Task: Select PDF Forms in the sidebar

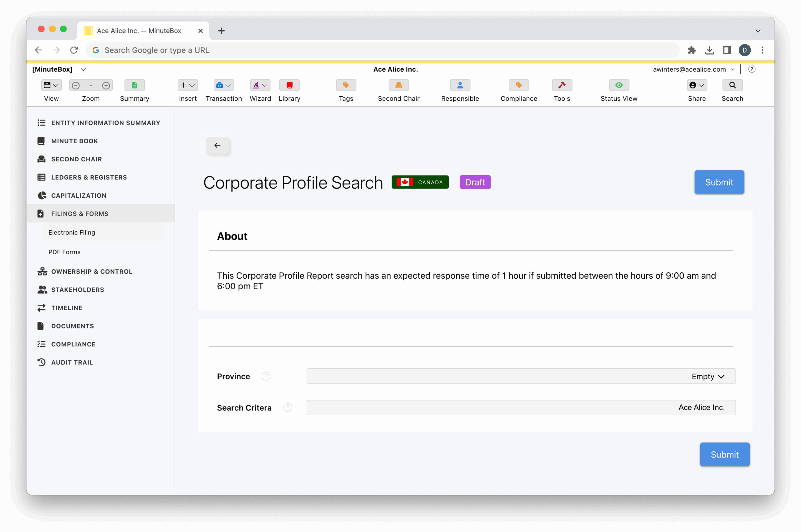Action: 64,252
